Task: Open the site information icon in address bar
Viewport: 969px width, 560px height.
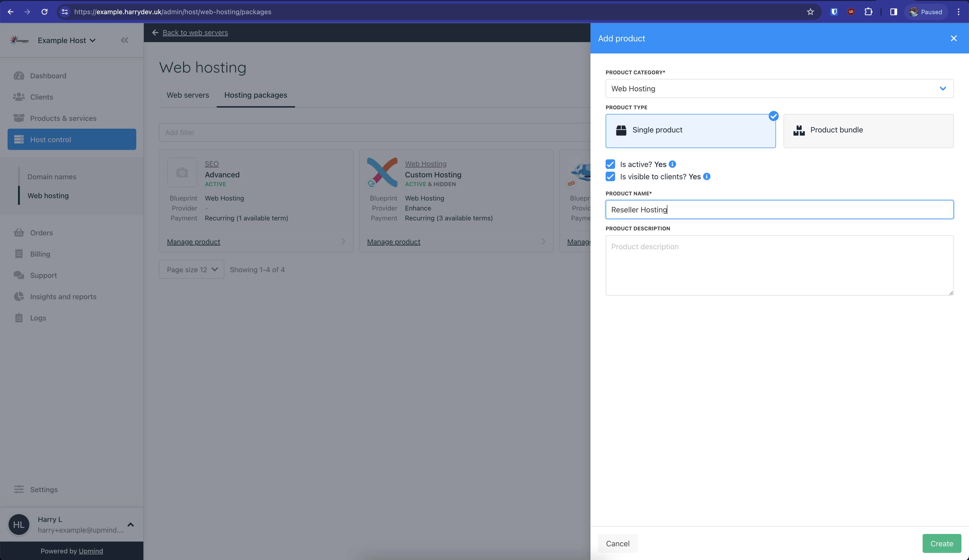Action: click(65, 12)
